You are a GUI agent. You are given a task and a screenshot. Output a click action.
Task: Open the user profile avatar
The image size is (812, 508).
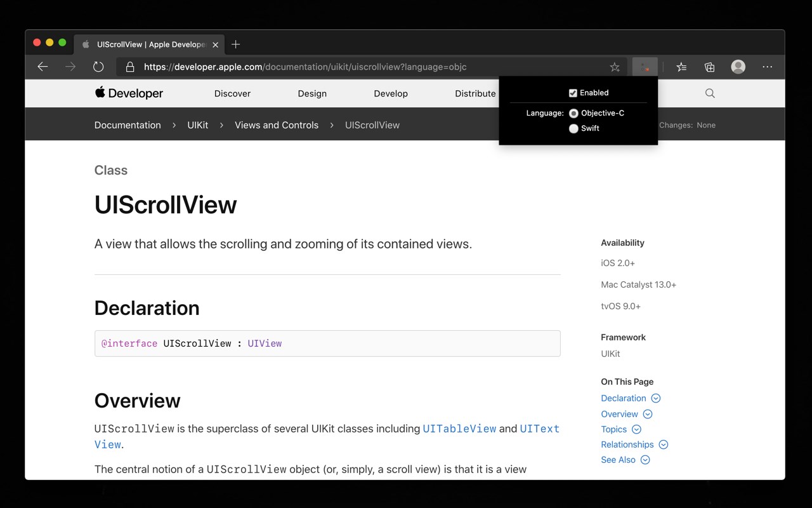pyautogui.click(x=738, y=67)
